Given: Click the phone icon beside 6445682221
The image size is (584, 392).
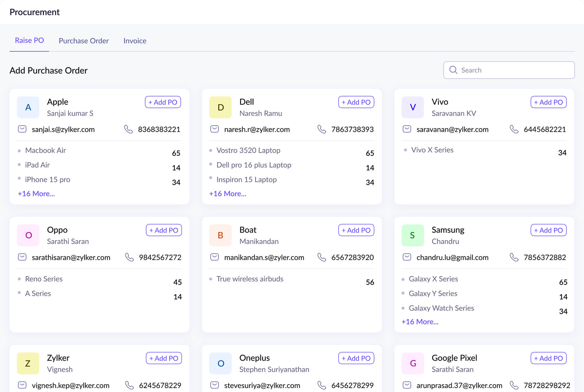Looking at the screenshot, I should click(514, 129).
